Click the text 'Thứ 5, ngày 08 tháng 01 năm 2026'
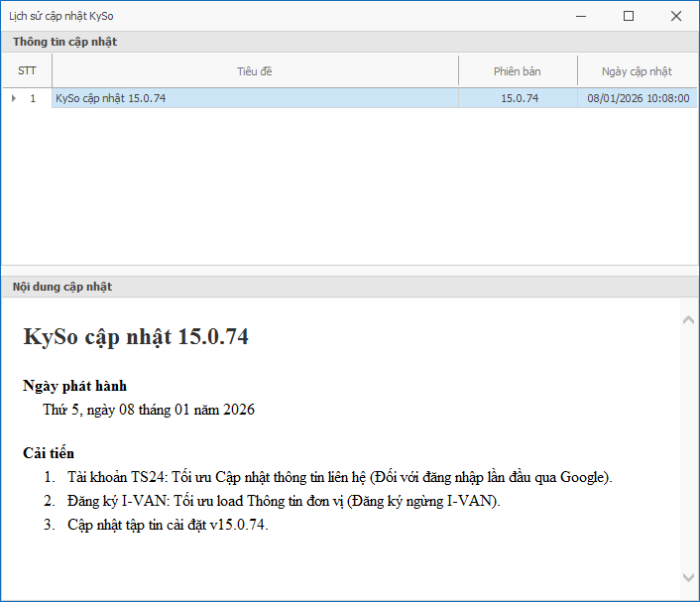 tap(149, 410)
